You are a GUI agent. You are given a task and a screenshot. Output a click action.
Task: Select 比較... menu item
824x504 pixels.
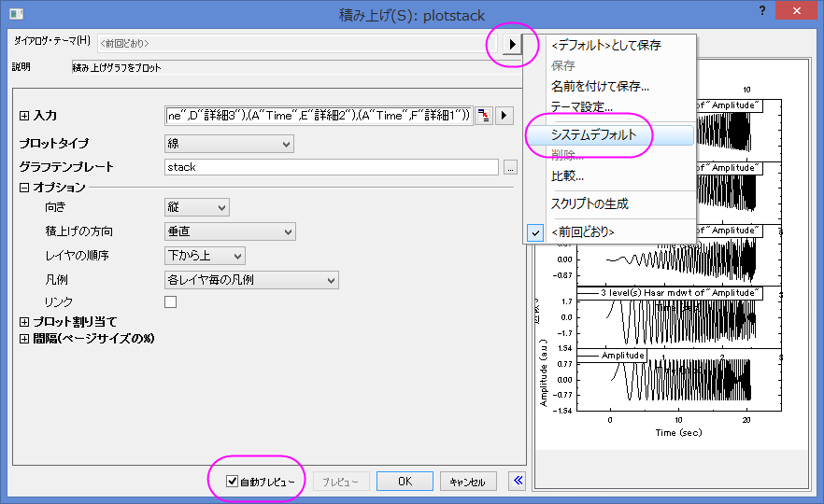[568, 175]
